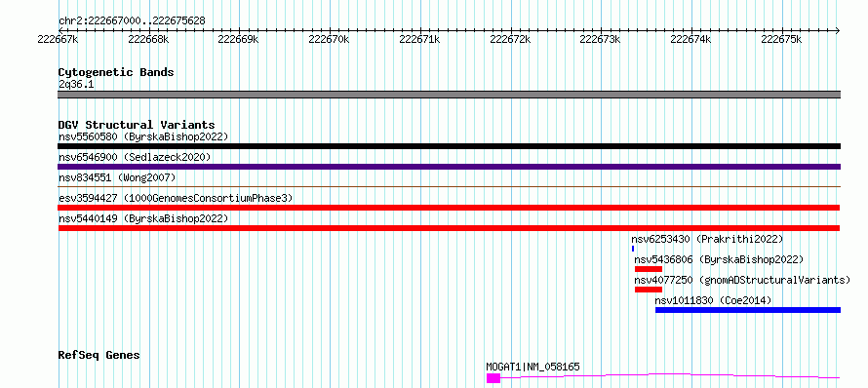868x388 pixels.
Task: Open the MOGAT1|NM_058165 gene label
Action: (533, 367)
